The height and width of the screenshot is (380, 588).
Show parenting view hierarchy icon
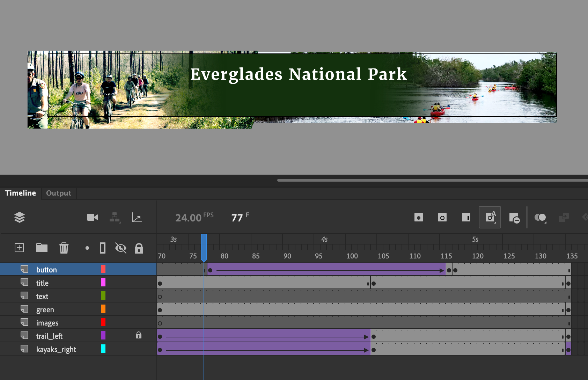(x=115, y=217)
